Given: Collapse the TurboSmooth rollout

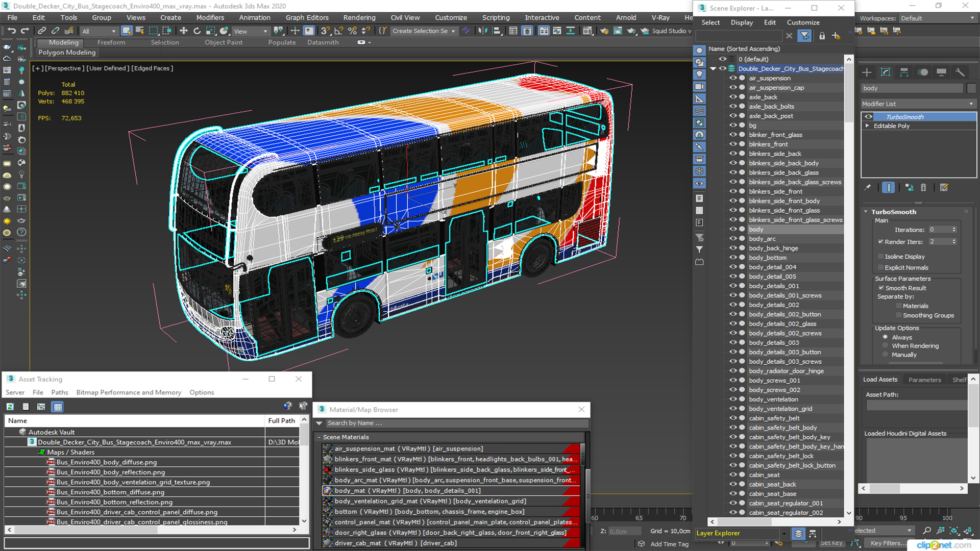Looking at the screenshot, I should 866,212.
